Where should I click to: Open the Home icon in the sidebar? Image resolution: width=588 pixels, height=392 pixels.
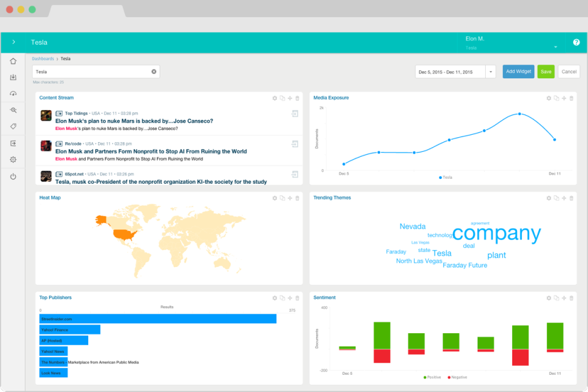13,61
